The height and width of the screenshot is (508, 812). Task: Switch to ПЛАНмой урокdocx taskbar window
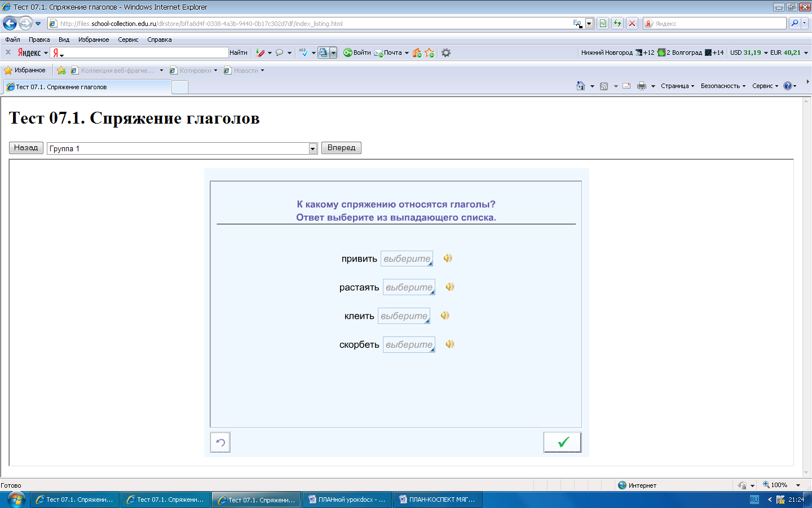[x=347, y=500]
